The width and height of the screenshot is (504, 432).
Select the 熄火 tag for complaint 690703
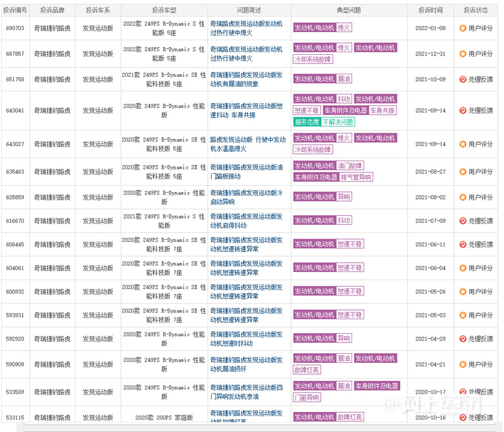coord(343,28)
